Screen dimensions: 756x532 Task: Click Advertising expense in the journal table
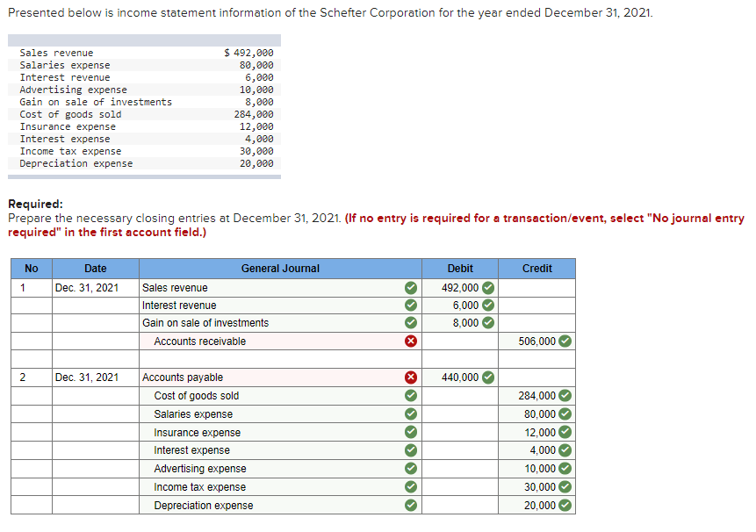[x=200, y=469]
